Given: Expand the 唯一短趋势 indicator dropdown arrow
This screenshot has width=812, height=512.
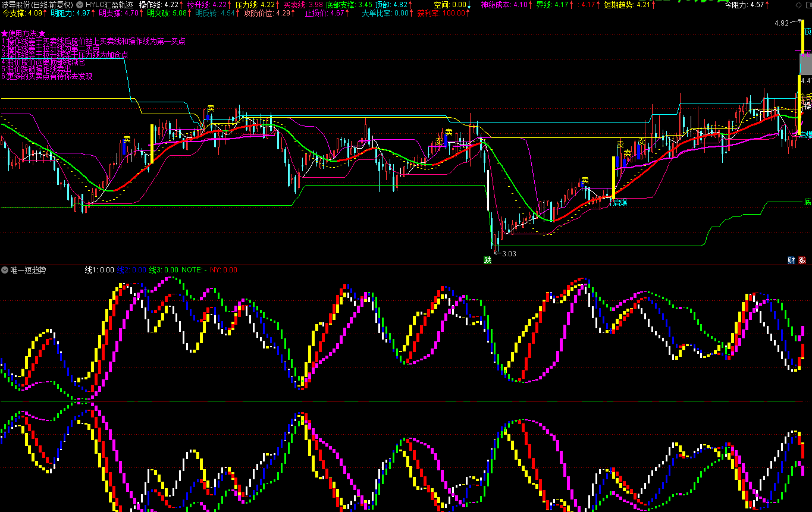Looking at the screenshot, I should (x=5, y=269).
